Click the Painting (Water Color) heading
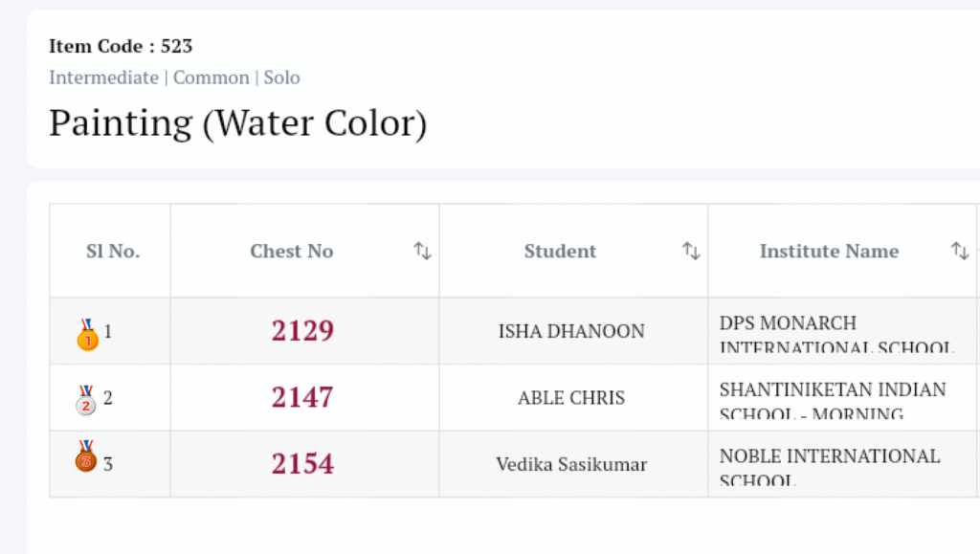The width and height of the screenshot is (980, 554). (238, 123)
